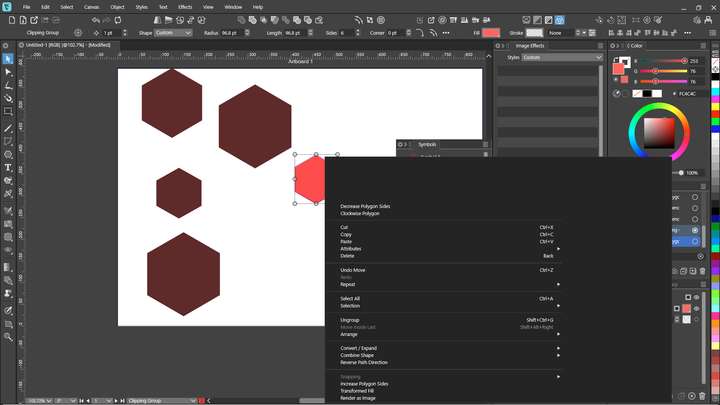Click Increase Polygon Sides in context menu
The image size is (720, 405).
point(364,384)
